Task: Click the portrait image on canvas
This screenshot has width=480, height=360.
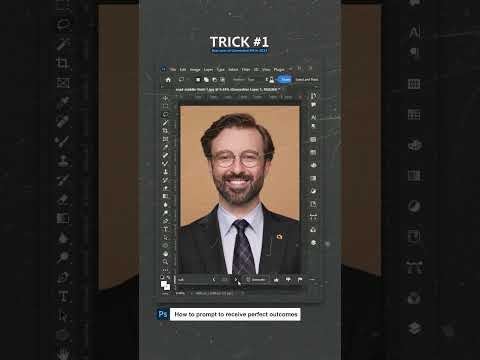Action: click(x=240, y=190)
